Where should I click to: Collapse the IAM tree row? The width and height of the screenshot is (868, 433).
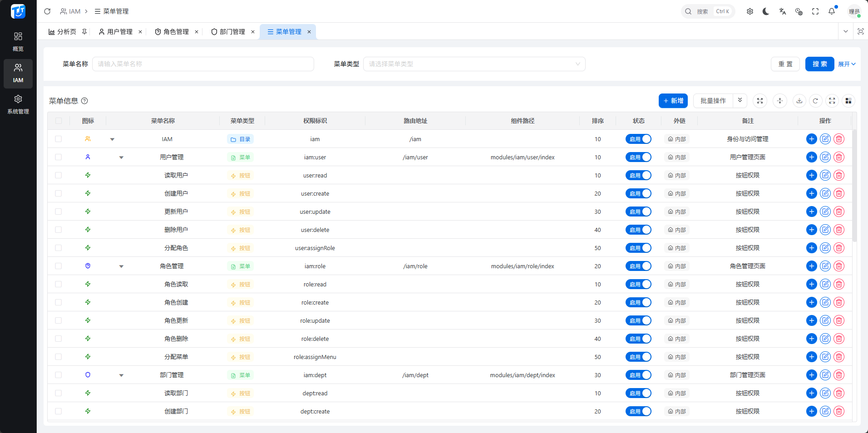[x=112, y=139]
